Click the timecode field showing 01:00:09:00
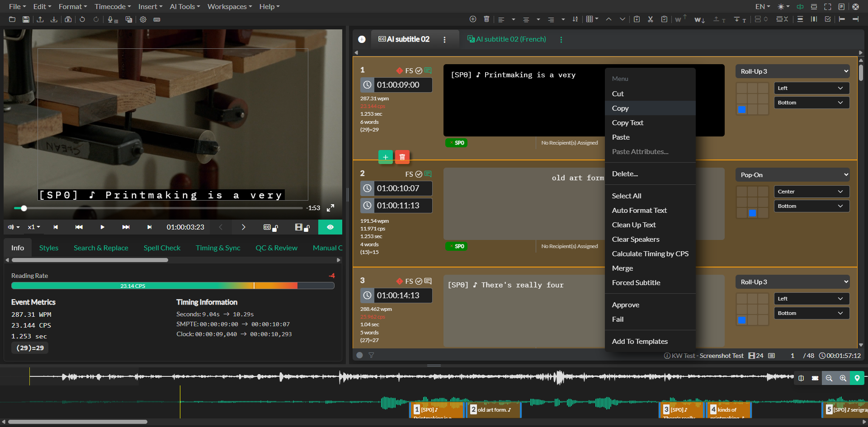This screenshot has width=868, height=427. point(401,85)
